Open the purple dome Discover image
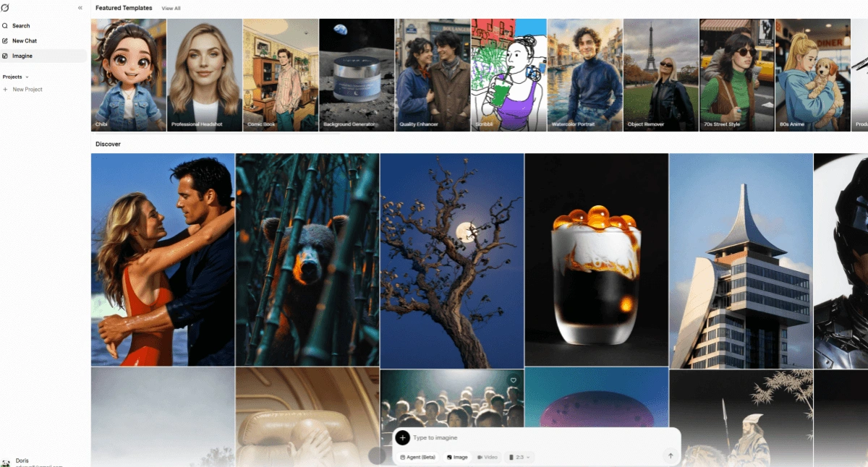Viewport: 868px width, 467px height. click(x=597, y=397)
